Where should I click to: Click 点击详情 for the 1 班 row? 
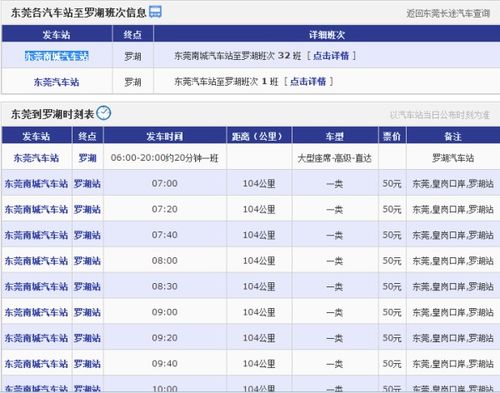(308, 81)
